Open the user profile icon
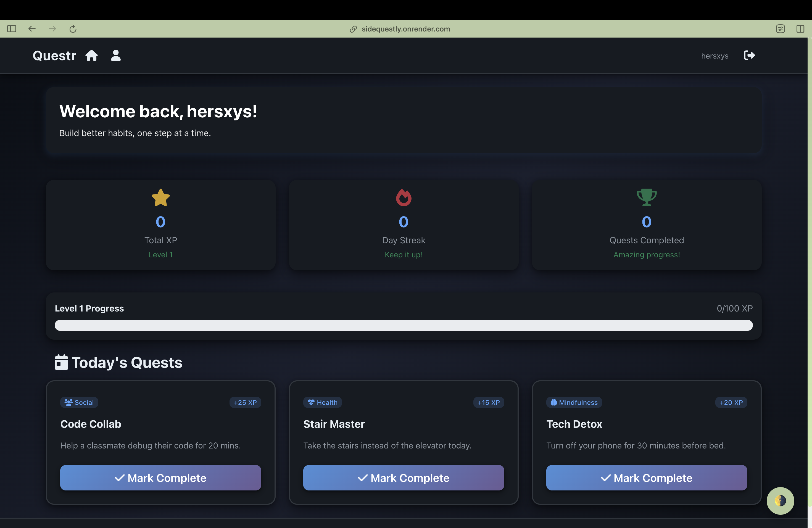The height and width of the screenshot is (528, 812). [116, 55]
